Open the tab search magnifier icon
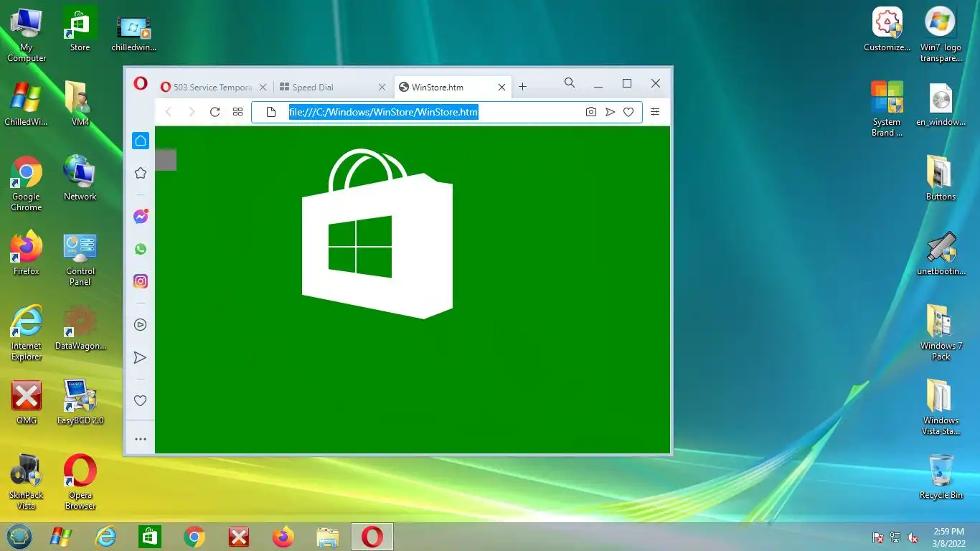This screenshot has width=980, height=551. click(x=570, y=83)
